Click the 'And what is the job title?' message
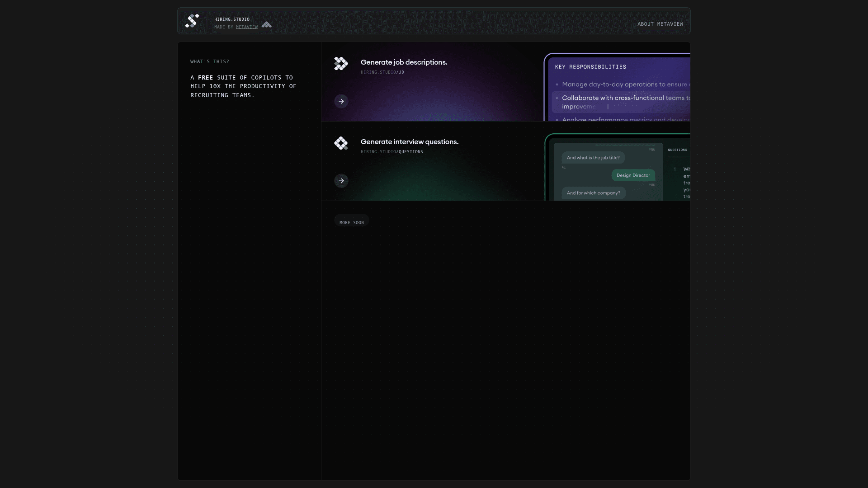868x488 pixels. 593,158
